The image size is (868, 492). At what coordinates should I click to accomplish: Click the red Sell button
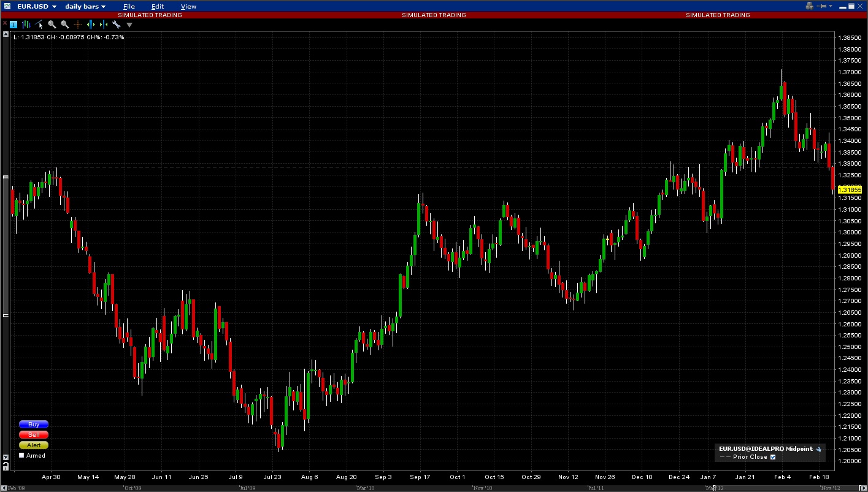pos(34,435)
